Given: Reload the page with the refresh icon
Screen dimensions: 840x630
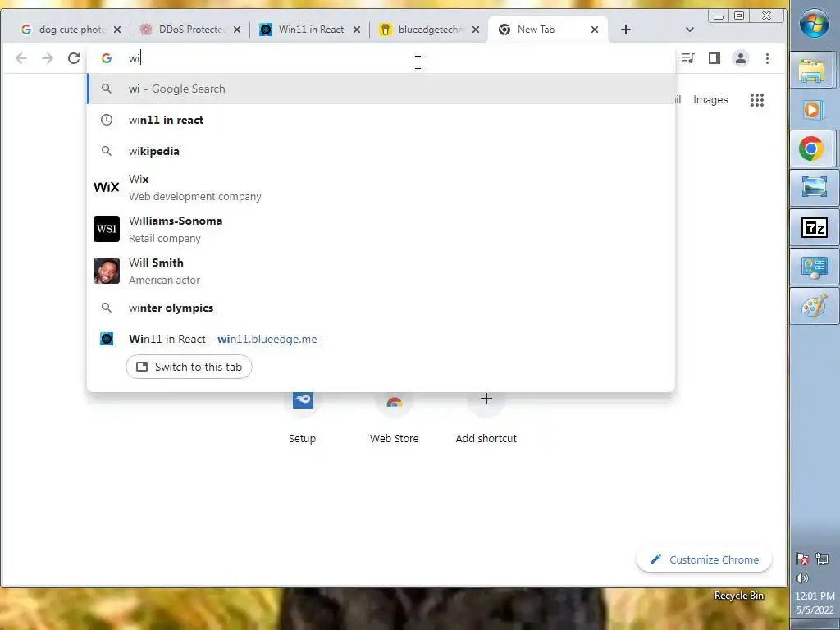Looking at the screenshot, I should point(74,58).
